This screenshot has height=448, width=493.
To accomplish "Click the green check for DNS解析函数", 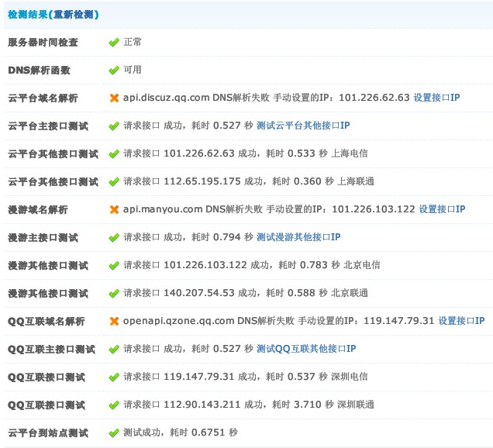I will (x=114, y=70).
